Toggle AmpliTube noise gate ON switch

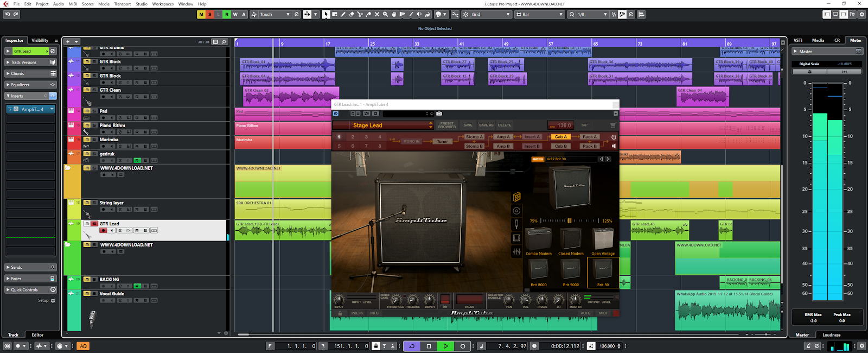pyautogui.click(x=445, y=299)
